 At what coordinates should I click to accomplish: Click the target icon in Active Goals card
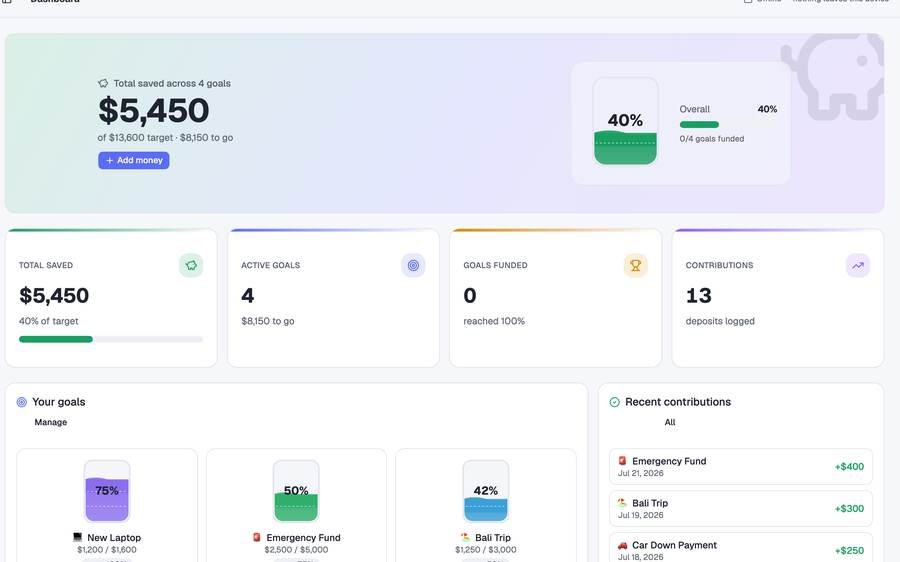click(413, 265)
